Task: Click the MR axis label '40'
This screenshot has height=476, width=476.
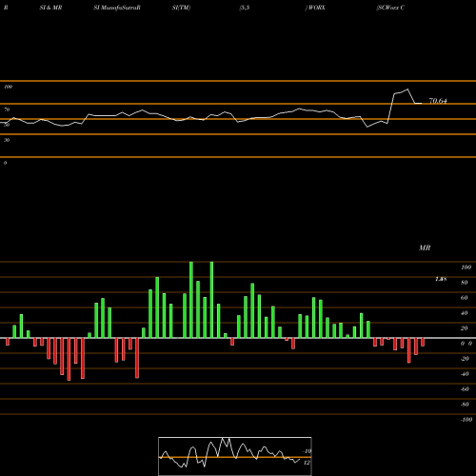Action: [x=465, y=313]
